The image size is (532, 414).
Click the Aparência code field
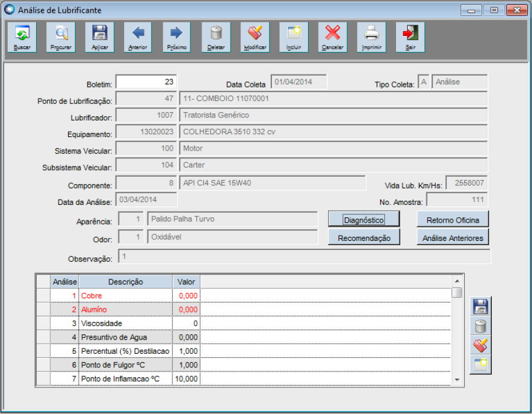[x=131, y=219]
